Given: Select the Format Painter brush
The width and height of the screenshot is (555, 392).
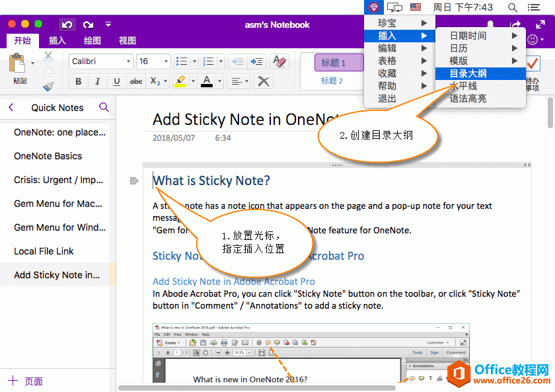Looking at the screenshot, I should [x=48, y=87].
